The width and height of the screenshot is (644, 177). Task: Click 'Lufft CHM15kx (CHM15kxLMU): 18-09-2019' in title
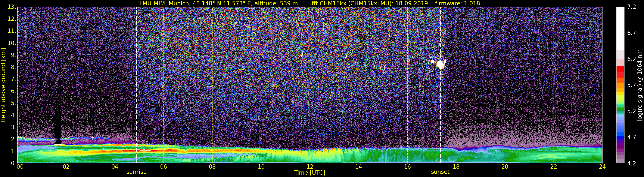(367, 3)
